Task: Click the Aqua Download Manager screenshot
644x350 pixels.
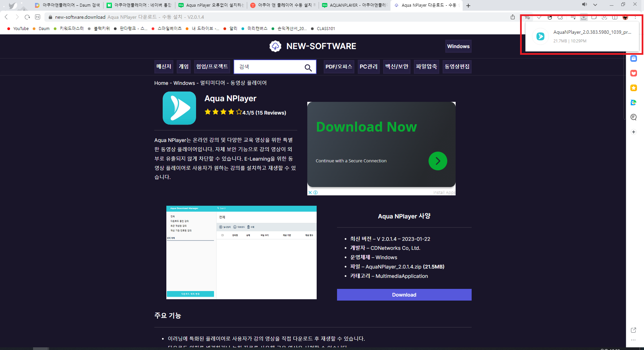Action: point(241,252)
